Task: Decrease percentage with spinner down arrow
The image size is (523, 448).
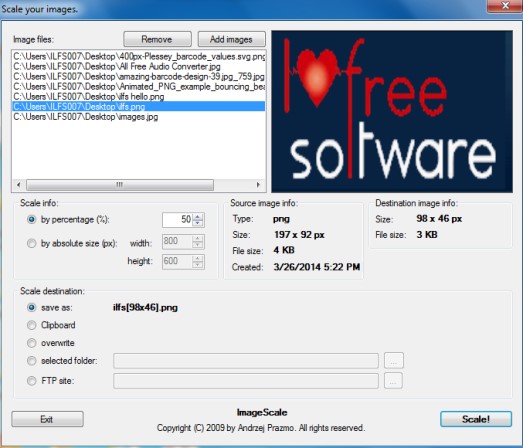Action: (198, 223)
